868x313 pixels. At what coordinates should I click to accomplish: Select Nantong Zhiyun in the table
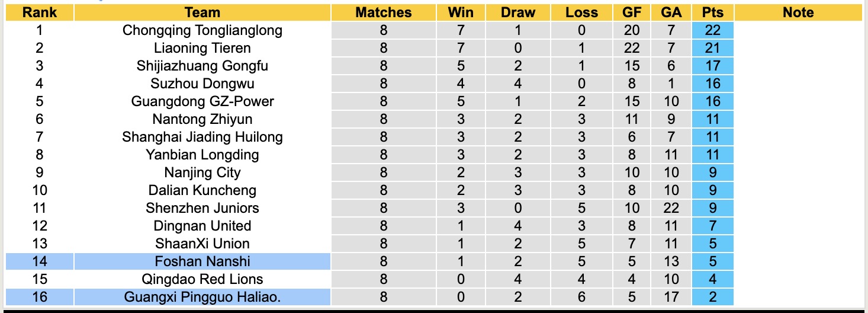202,119
